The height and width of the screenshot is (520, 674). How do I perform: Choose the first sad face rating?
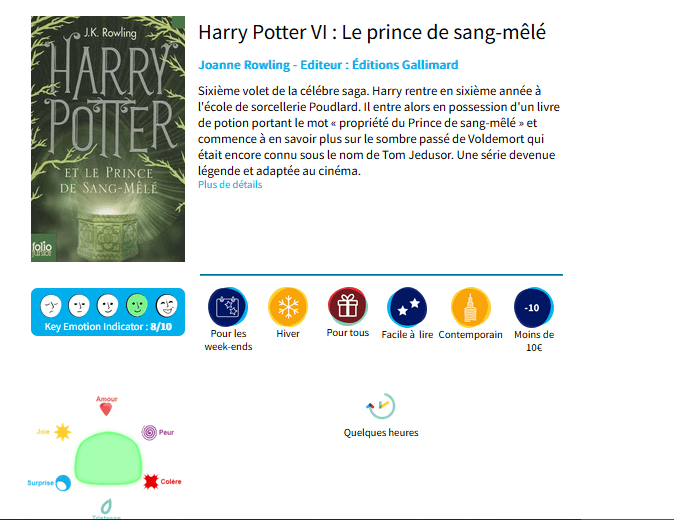click(x=51, y=306)
